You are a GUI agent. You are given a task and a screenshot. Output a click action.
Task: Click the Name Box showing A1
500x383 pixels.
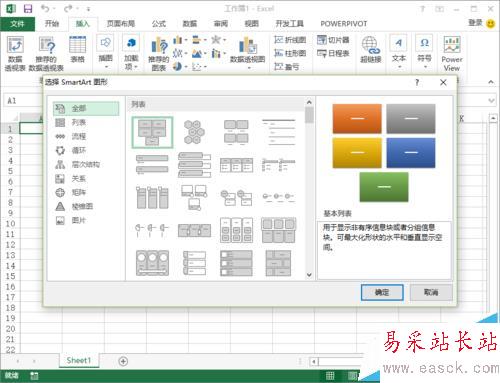click(22, 101)
